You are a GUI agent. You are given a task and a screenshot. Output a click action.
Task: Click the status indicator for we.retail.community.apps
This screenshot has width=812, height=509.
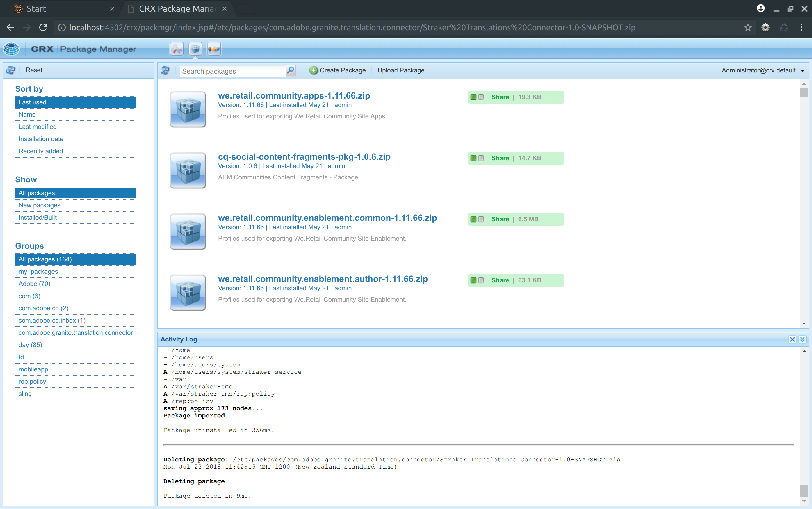click(477, 97)
